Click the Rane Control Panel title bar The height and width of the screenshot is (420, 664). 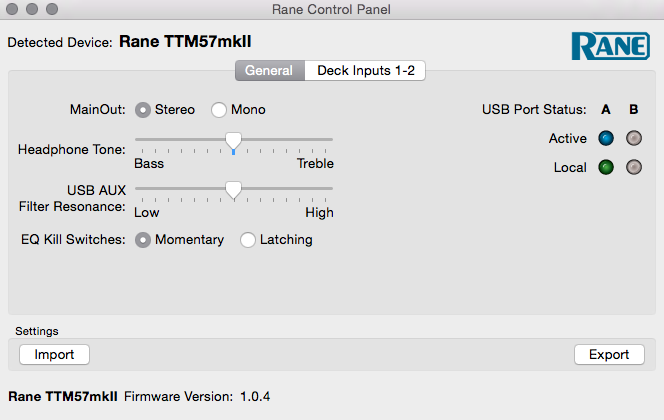click(x=332, y=10)
